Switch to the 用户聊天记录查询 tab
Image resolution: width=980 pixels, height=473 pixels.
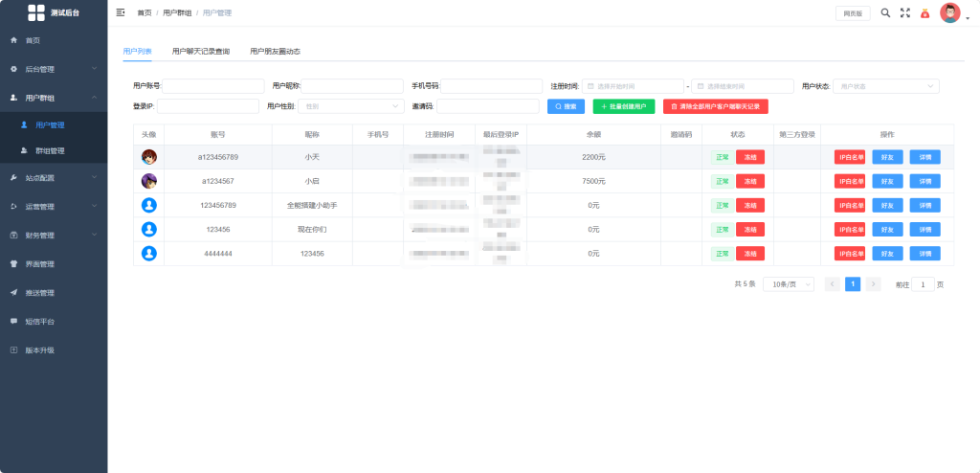pos(201,52)
